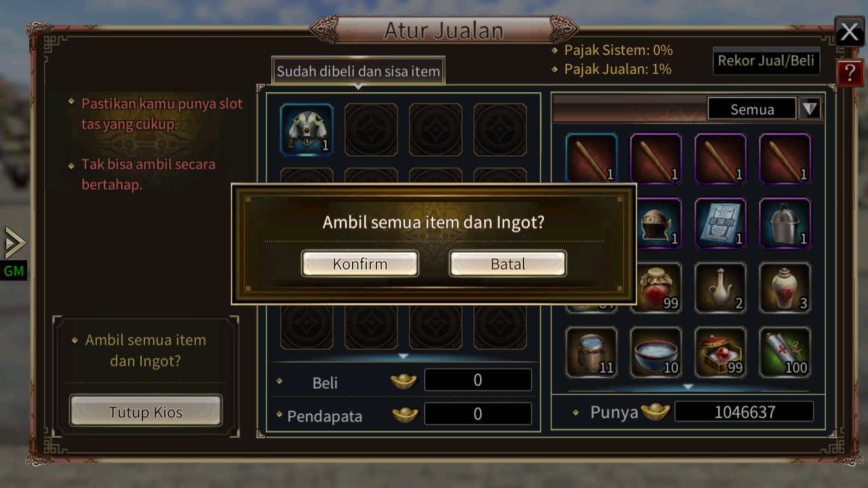Cancel the dialog with Batal

click(508, 264)
